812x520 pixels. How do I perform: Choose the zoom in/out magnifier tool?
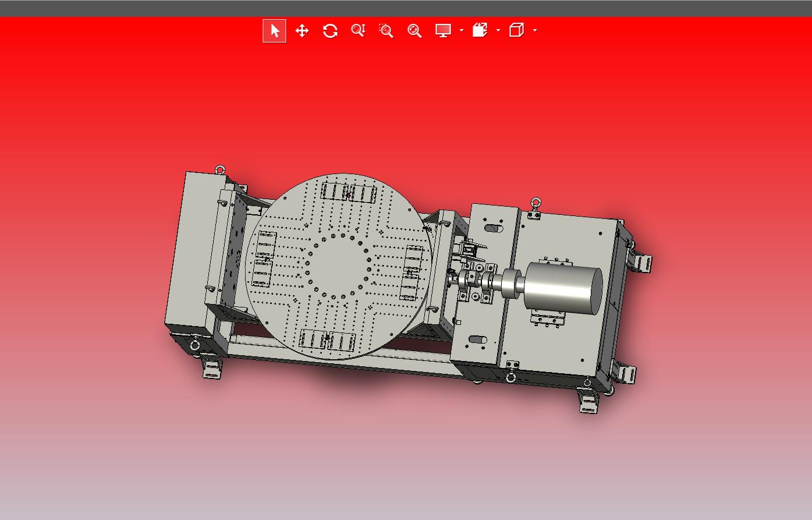pos(358,31)
